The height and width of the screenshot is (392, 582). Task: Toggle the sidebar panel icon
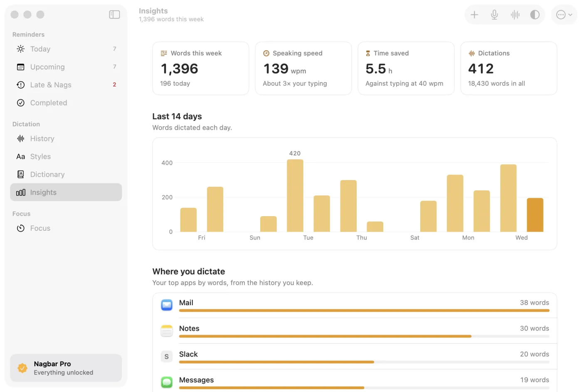point(114,15)
